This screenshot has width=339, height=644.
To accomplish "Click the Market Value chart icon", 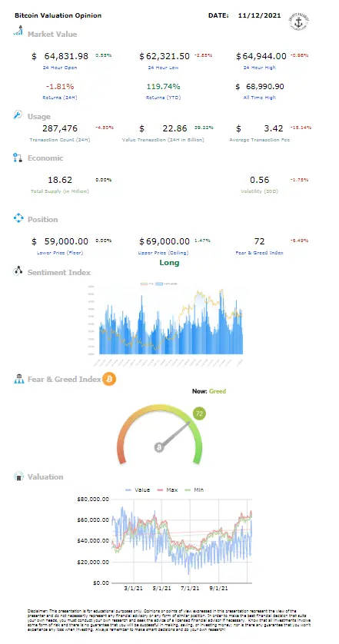I will click(18, 31).
